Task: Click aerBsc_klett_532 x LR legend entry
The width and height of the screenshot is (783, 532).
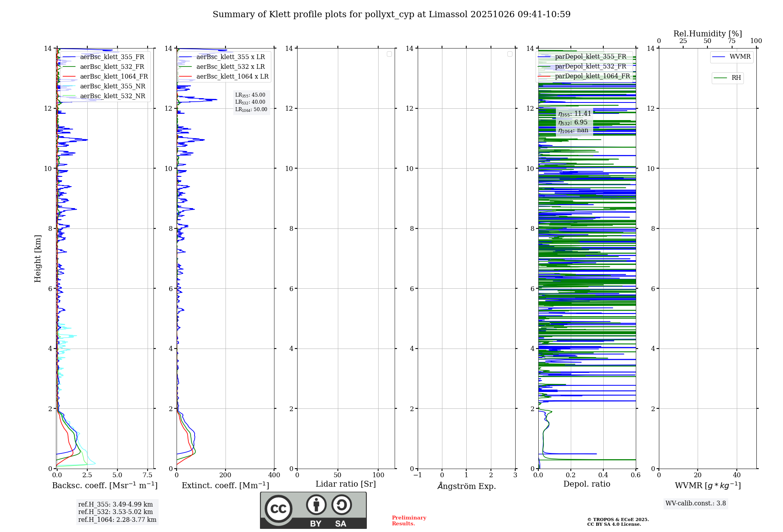Action: (230, 67)
